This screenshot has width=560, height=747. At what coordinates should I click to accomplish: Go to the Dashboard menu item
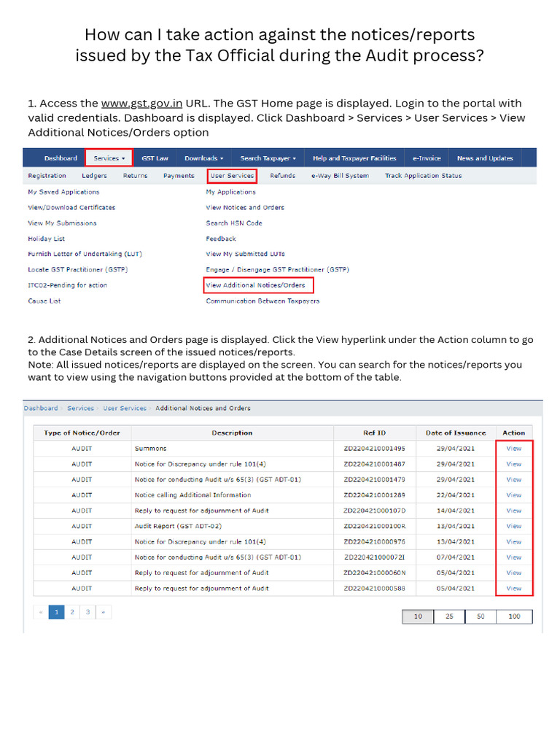click(x=61, y=158)
